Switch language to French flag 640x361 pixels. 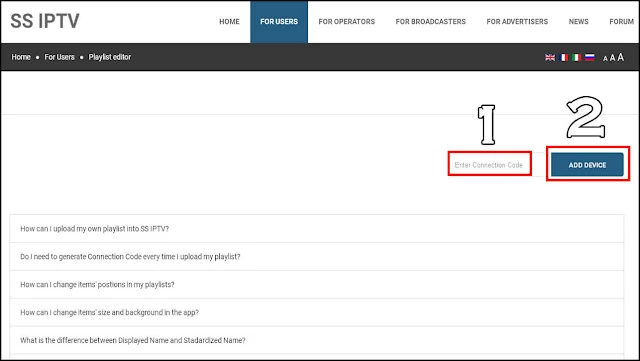point(564,58)
